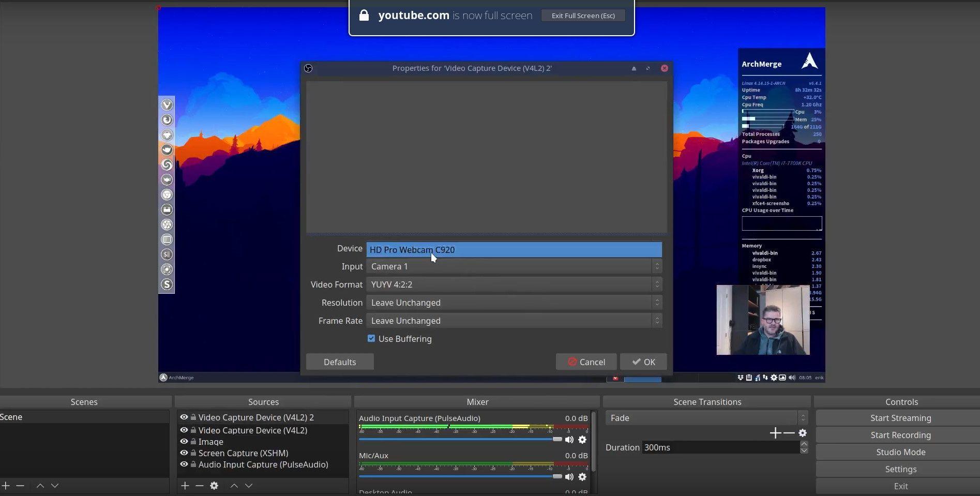Hide the Image source with its eye icon
The width and height of the screenshot is (980, 496).
185,441
